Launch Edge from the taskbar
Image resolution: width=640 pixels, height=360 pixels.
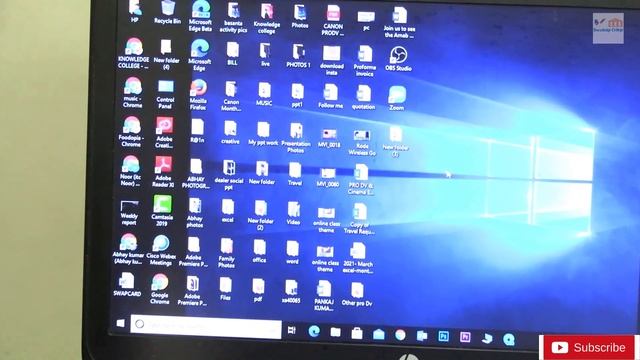313,331
